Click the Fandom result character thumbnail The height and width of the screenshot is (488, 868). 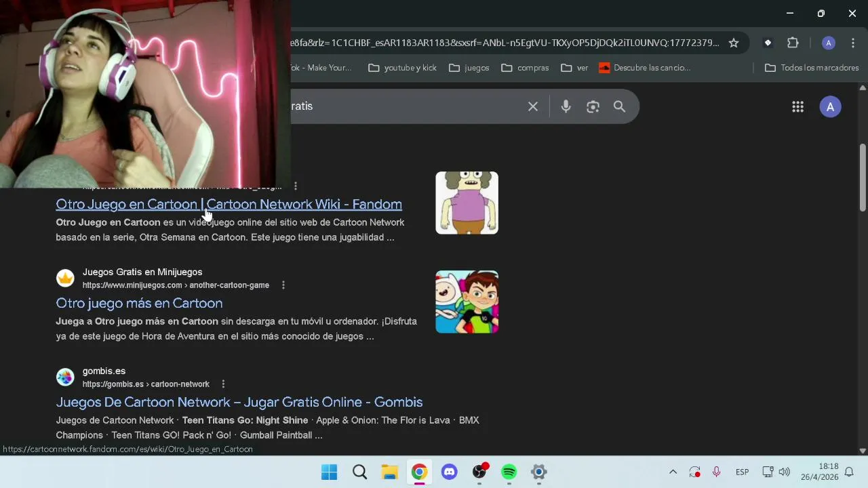pos(467,203)
